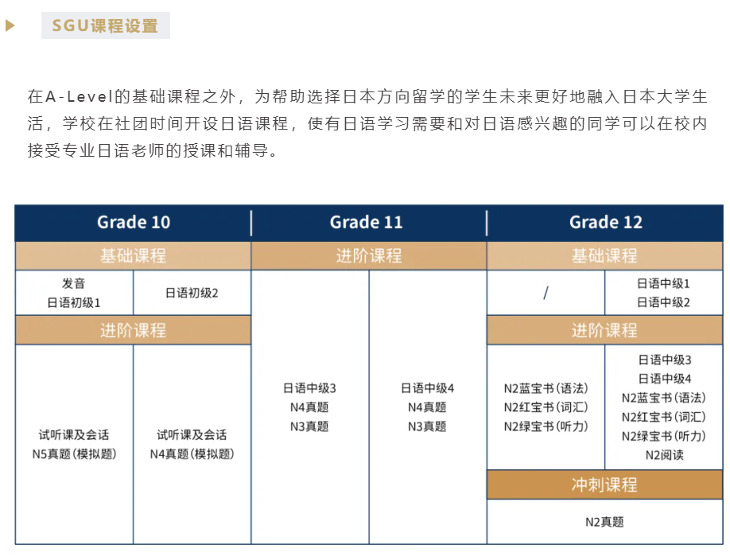Click the 日语初级2 cell
The image size is (730, 560).
click(192, 293)
